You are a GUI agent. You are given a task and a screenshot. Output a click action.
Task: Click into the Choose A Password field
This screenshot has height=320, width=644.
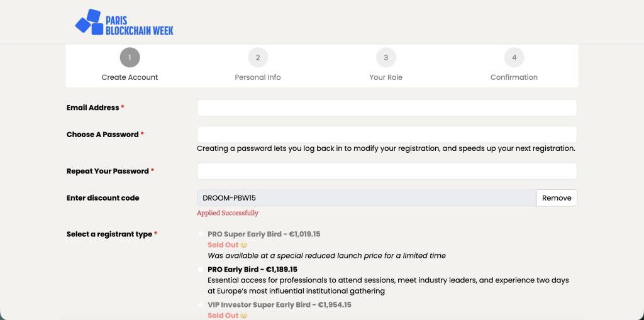(x=387, y=135)
